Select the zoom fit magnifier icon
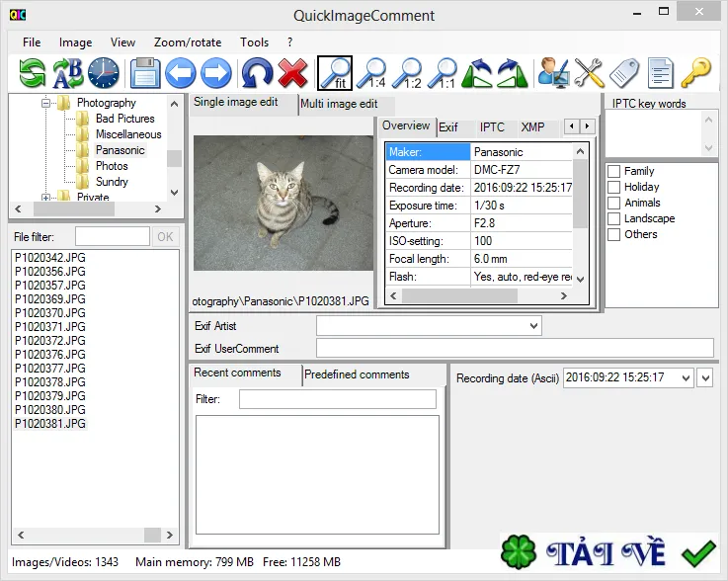728x581 pixels. [x=334, y=73]
